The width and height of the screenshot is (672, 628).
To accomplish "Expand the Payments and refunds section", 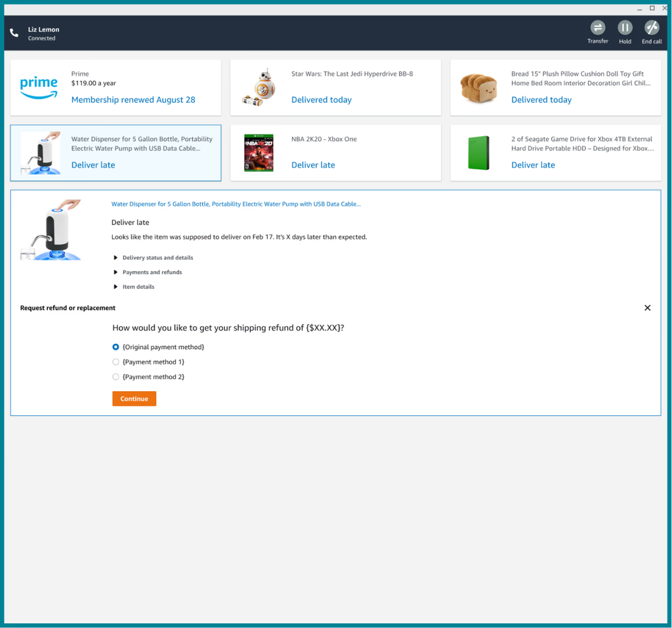I will pos(152,272).
